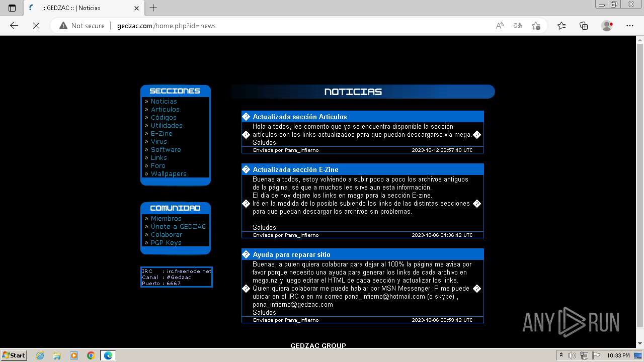Viewport: 644px width, 362px height.
Task: Click the irc.freenode.net server text
Action: [x=189, y=271]
